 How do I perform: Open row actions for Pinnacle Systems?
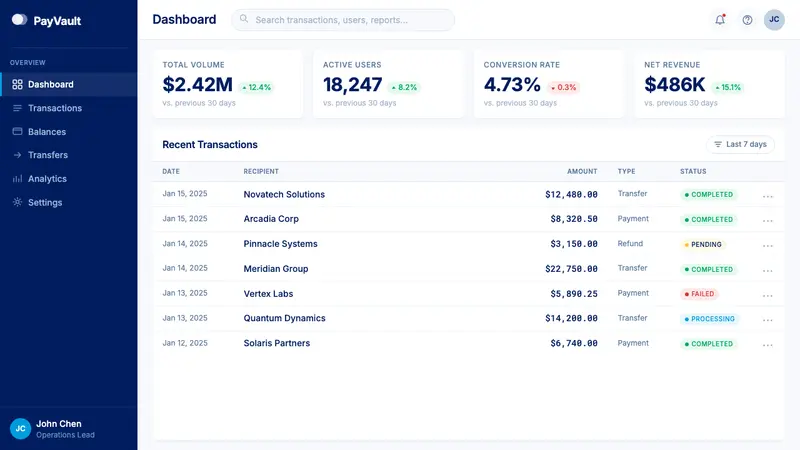click(767, 246)
